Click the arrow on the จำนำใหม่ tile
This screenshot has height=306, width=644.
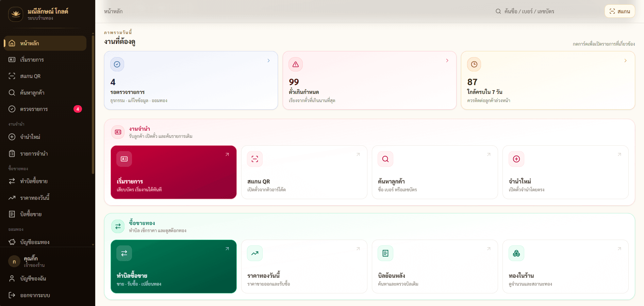tap(620, 155)
